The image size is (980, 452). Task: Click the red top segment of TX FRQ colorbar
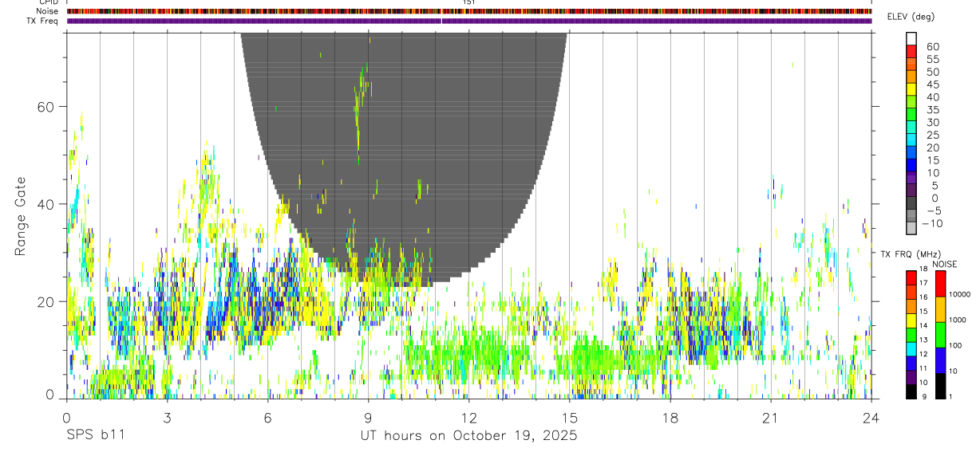911,278
